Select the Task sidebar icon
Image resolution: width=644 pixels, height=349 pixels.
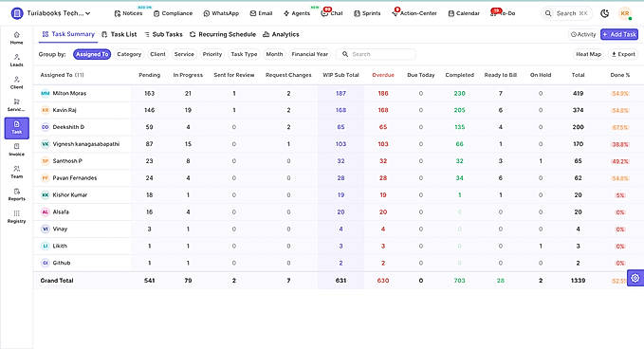(x=16, y=128)
